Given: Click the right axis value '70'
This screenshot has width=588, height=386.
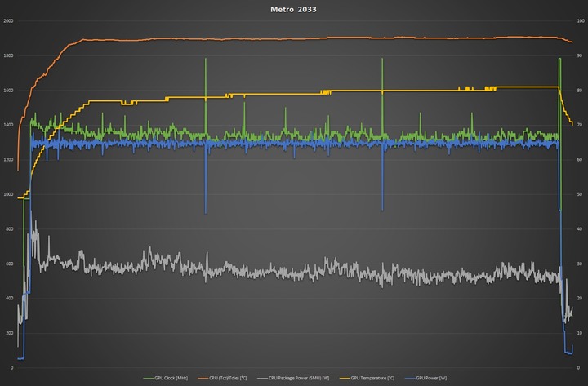Looking at the screenshot, I should click(x=580, y=125).
